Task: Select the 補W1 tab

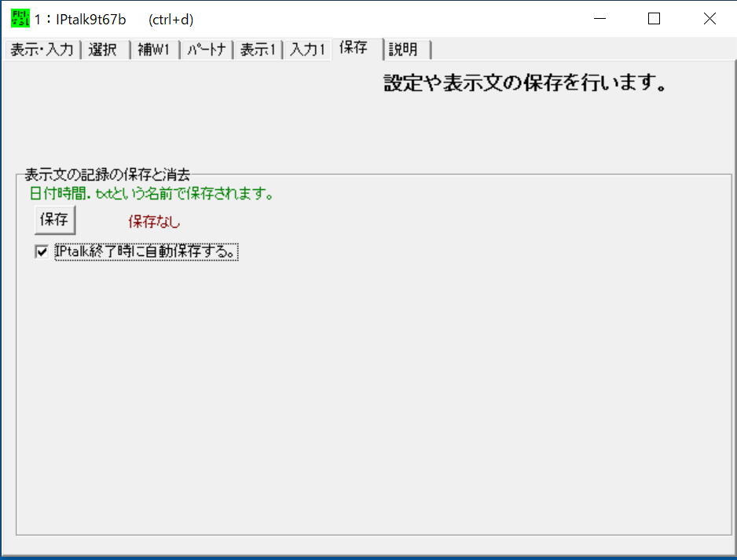Action: tap(154, 49)
